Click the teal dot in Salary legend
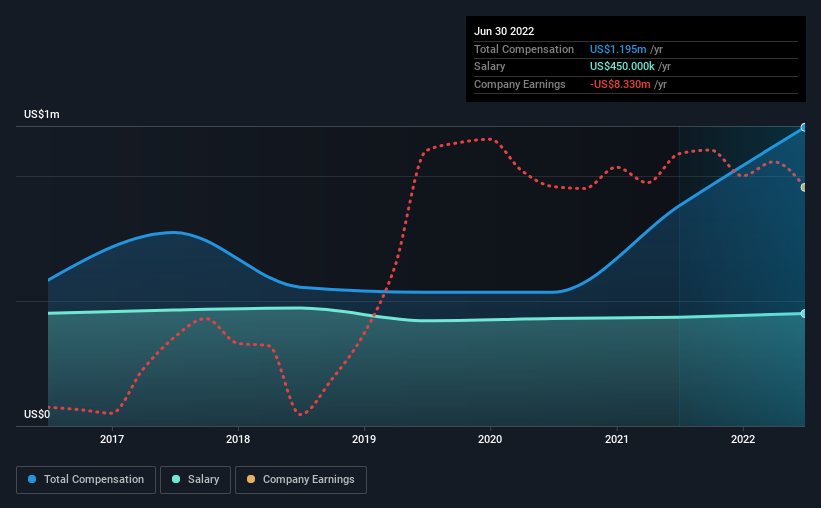821x508 pixels. [x=176, y=479]
